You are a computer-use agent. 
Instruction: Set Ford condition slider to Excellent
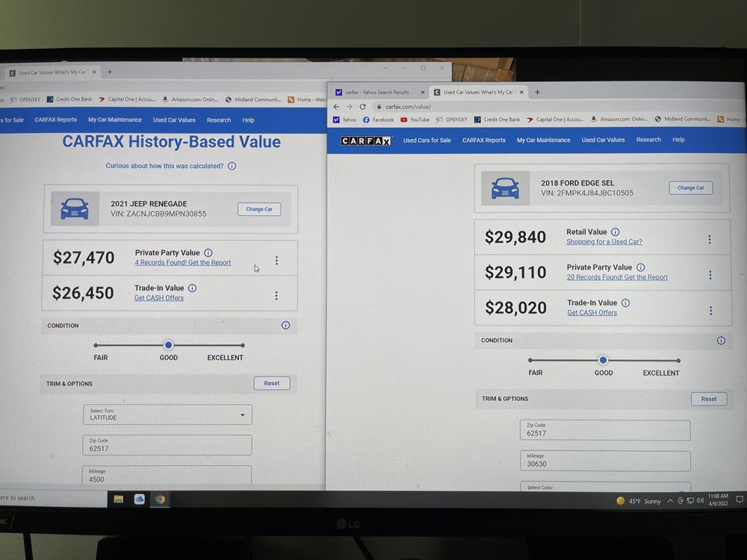[x=678, y=361]
